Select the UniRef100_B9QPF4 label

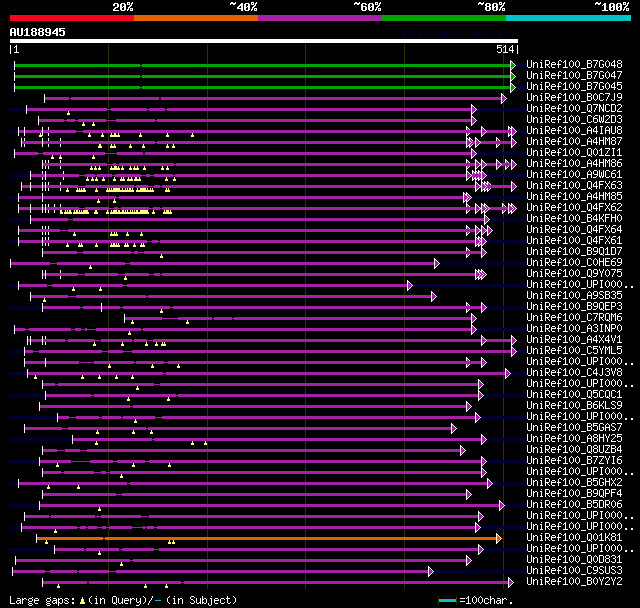574,494
